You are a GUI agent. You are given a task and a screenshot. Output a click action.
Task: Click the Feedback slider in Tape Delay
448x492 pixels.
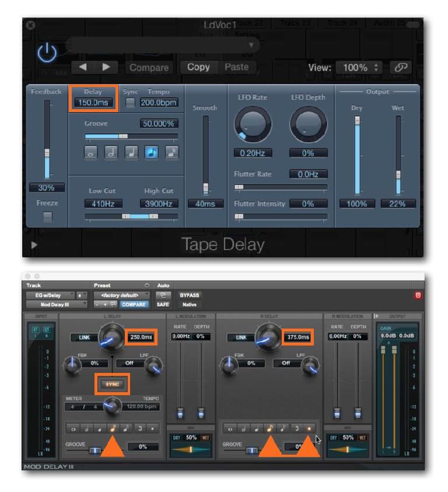pos(47,139)
